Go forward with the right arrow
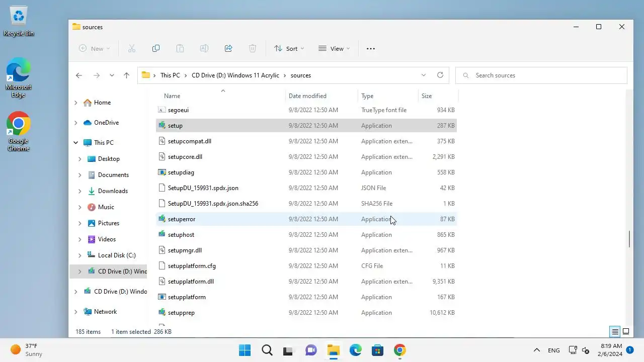 coord(97,75)
